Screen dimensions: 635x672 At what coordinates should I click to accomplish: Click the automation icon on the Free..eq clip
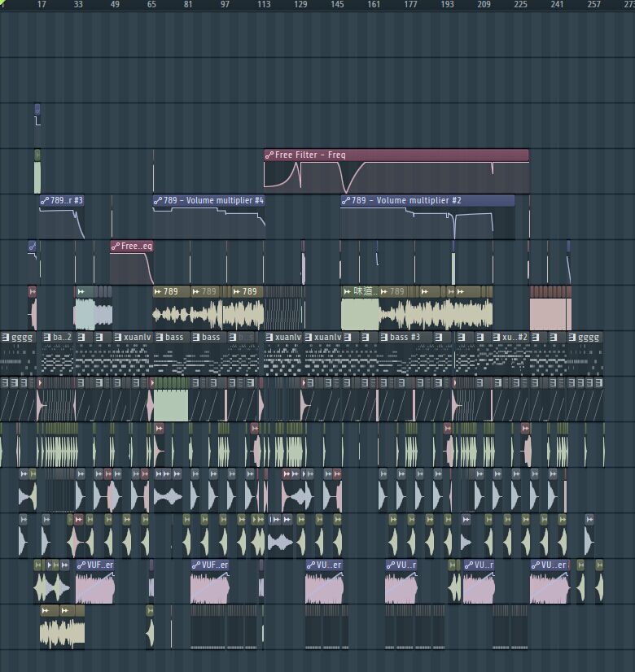[116, 247]
